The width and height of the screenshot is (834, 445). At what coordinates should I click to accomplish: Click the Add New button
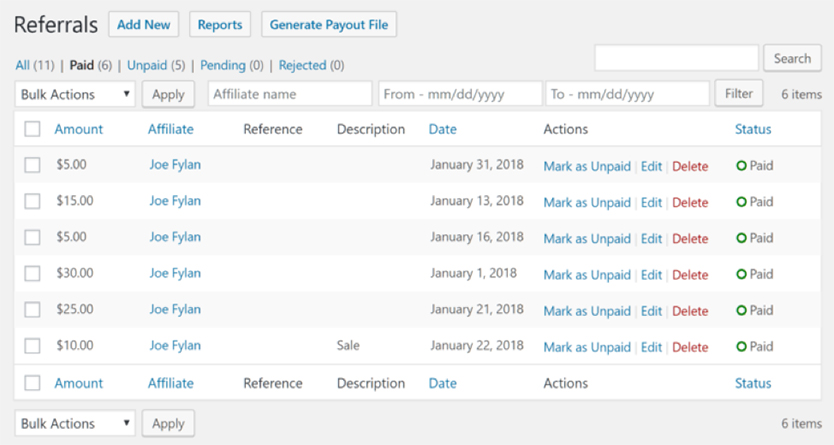pyautogui.click(x=143, y=24)
